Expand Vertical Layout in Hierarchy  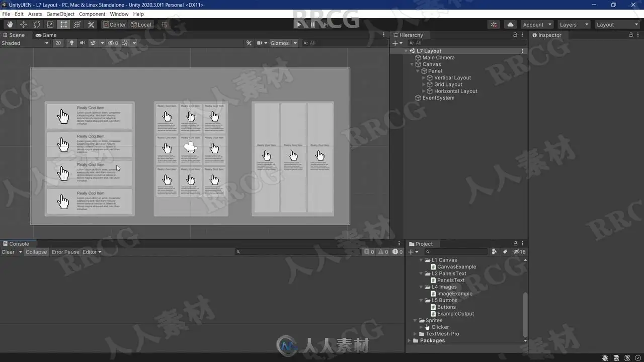point(424,78)
